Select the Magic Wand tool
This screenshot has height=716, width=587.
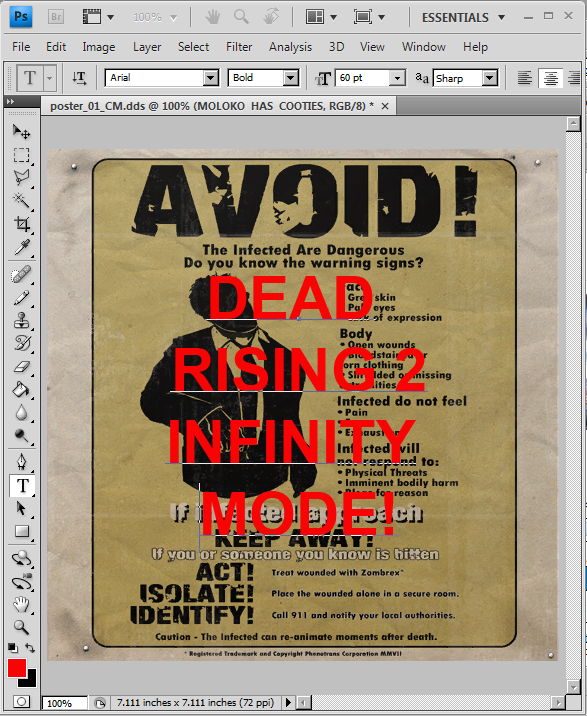click(21, 200)
